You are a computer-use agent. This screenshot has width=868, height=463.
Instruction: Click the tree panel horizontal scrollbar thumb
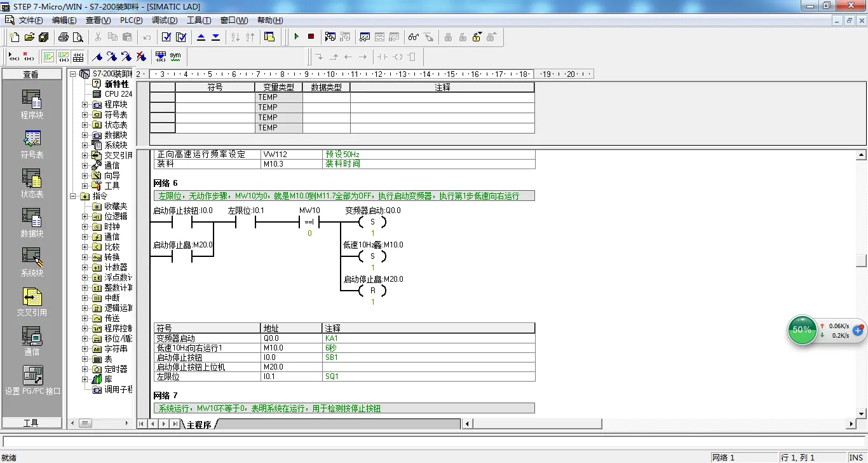pos(85,423)
